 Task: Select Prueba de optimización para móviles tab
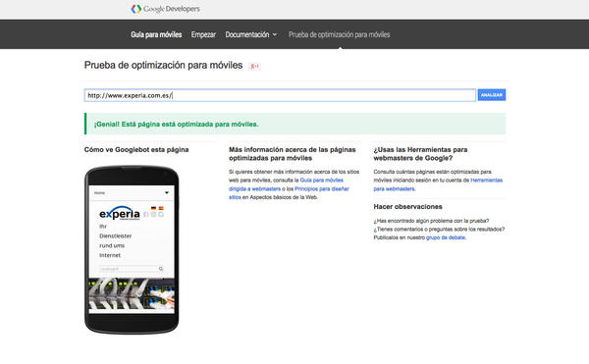tap(340, 34)
